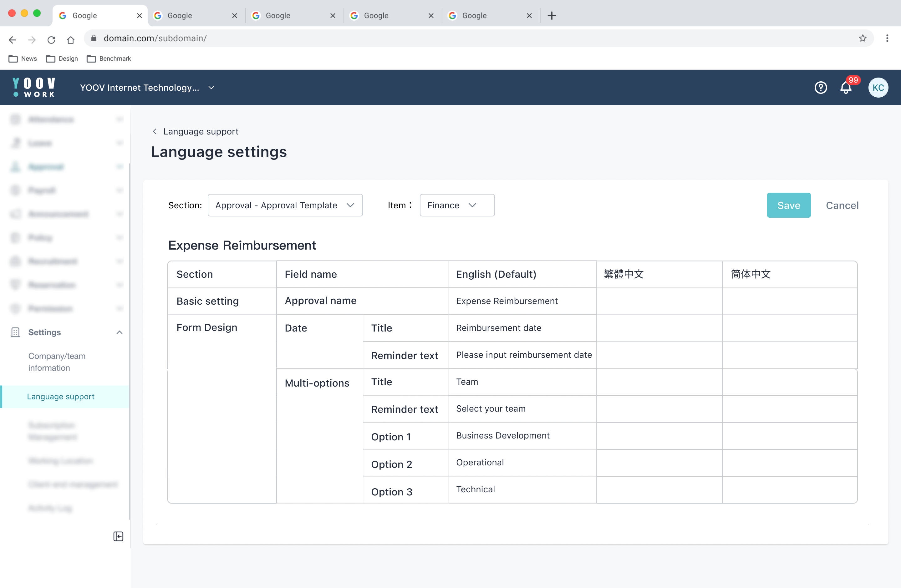The width and height of the screenshot is (901, 588).
Task: Edit 繁體中文 cell for Reimbursement date
Action: (659, 328)
